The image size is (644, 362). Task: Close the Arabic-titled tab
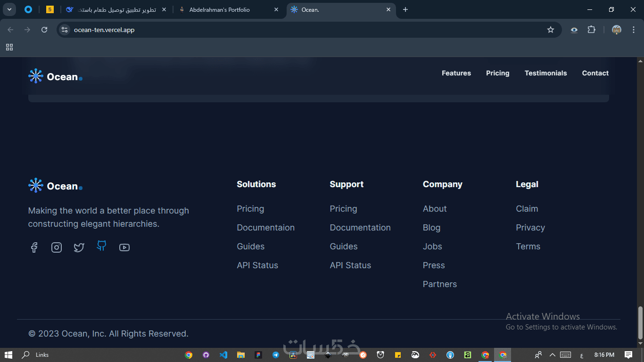(164, 9)
